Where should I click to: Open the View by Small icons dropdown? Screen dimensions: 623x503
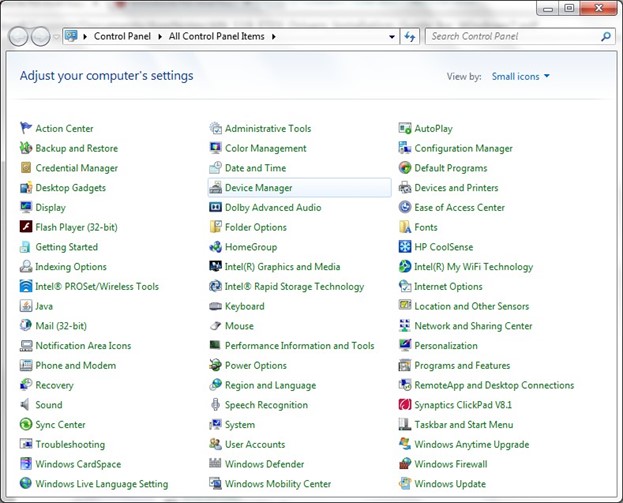point(520,76)
